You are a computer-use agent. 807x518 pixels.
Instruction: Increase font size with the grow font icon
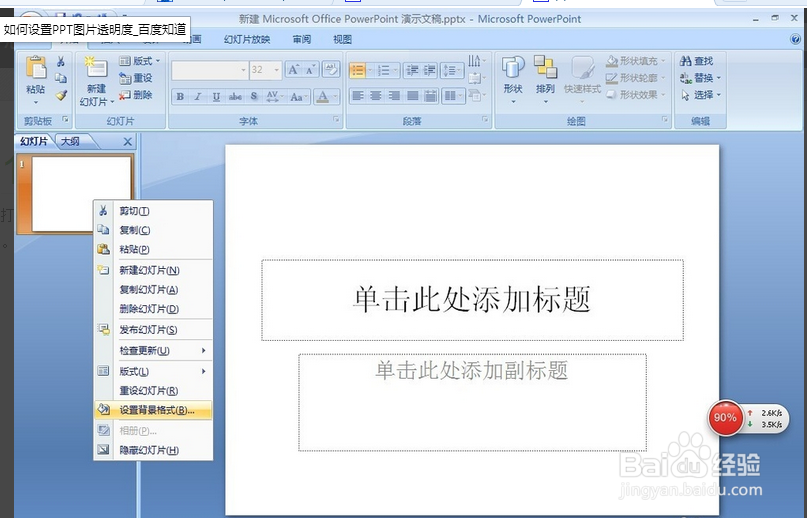click(293, 70)
